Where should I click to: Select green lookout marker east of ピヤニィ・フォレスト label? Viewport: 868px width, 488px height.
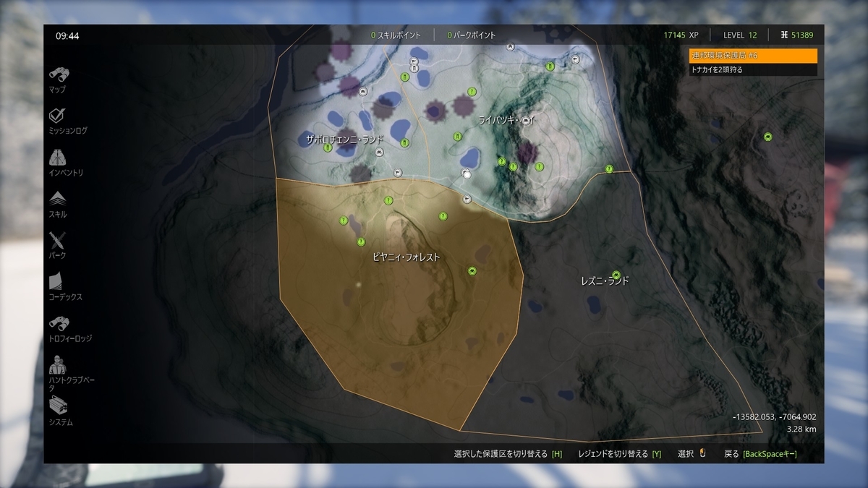tap(472, 270)
